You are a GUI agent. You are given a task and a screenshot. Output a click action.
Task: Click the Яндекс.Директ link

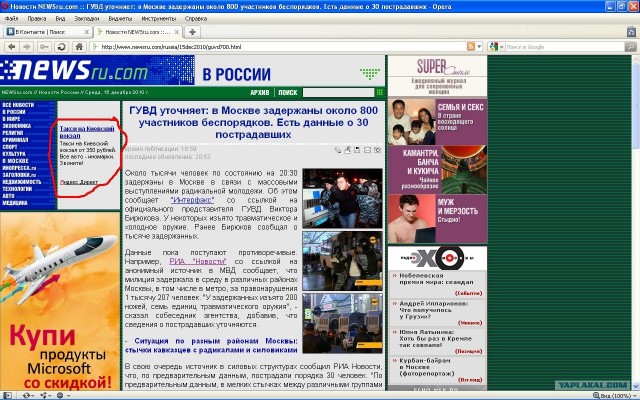click(x=79, y=182)
